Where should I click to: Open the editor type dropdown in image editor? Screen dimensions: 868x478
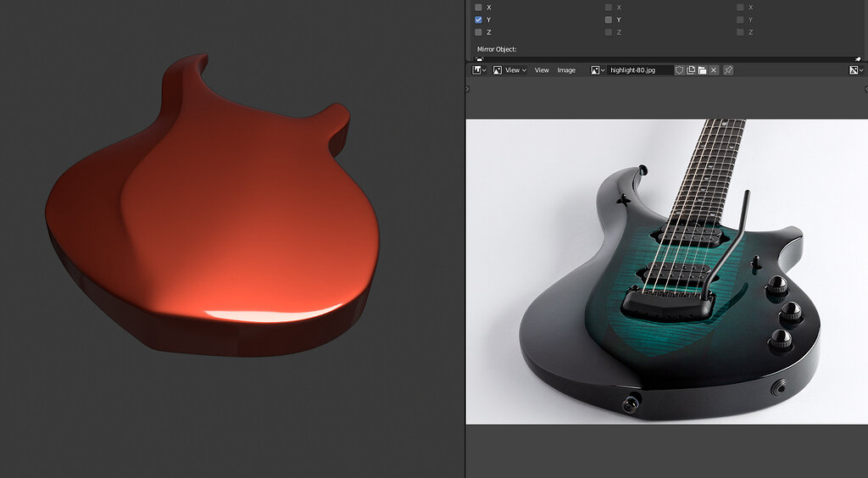[479, 70]
